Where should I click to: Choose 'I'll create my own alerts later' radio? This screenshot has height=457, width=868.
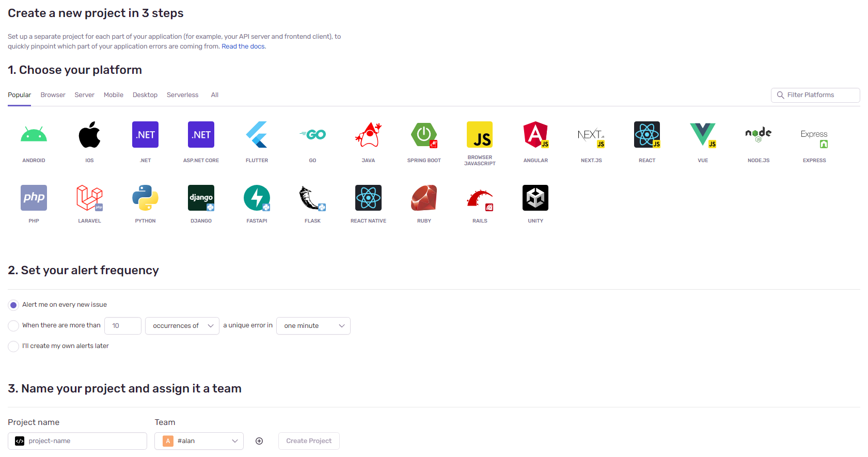click(x=13, y=346)
